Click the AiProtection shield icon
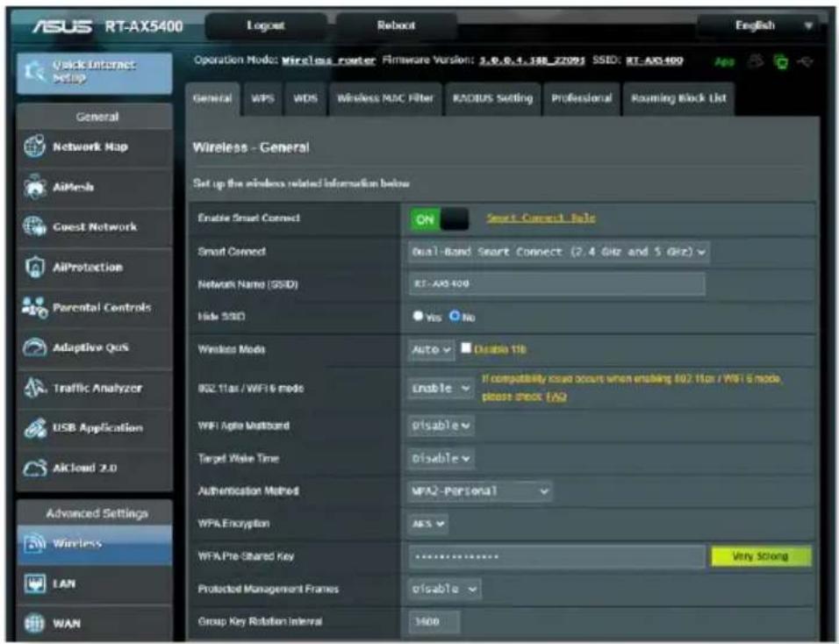Image resolution: width=839 pixels, height=644 pixels. (x=34, y=267)
